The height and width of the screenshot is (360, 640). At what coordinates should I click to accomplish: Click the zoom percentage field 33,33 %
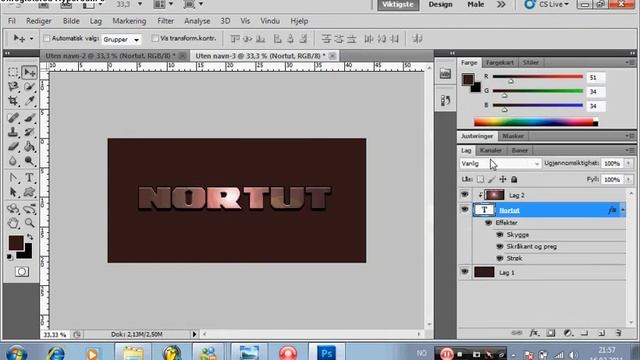click(55, 334)
